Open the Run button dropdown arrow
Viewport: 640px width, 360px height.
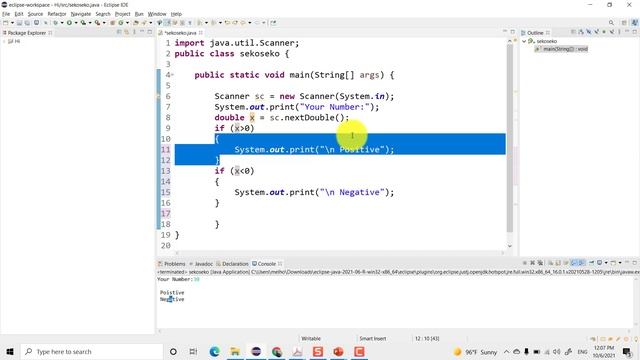[76, 23]
